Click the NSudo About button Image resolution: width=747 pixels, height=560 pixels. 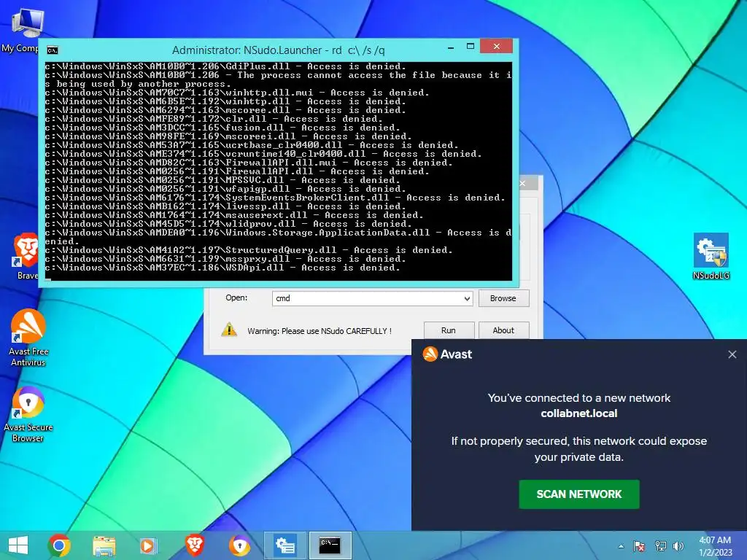tap(503, 330)
